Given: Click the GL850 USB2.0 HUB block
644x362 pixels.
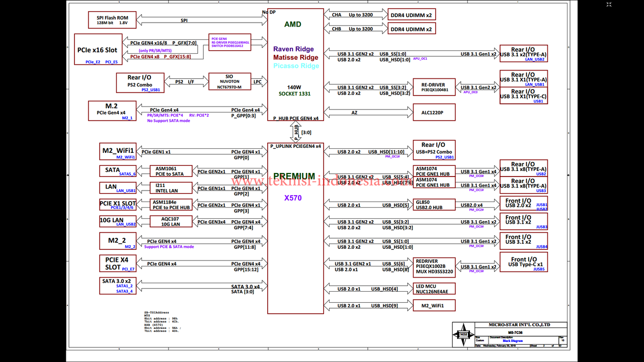Looking at the screenshot, I should pos(434,205).
